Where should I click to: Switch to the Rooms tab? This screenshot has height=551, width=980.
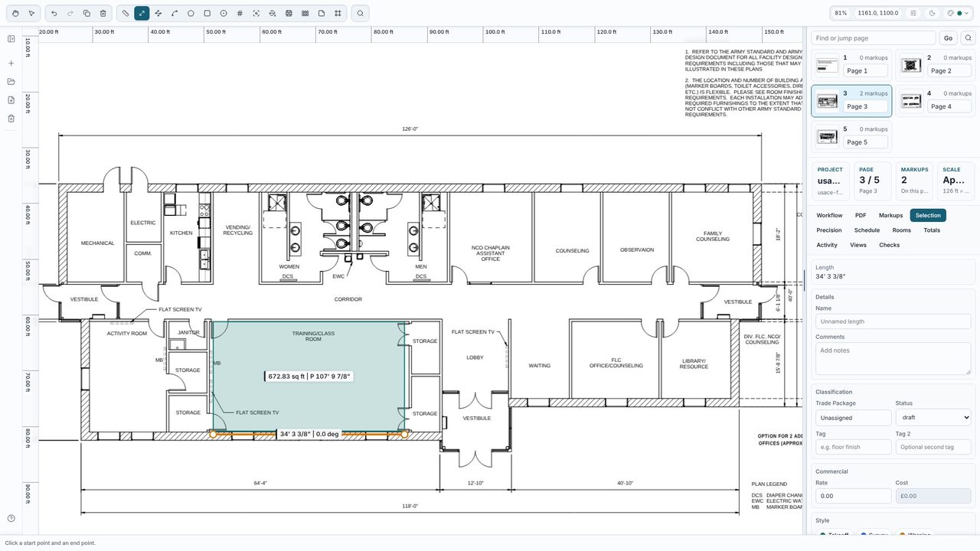tap(901, 230)
